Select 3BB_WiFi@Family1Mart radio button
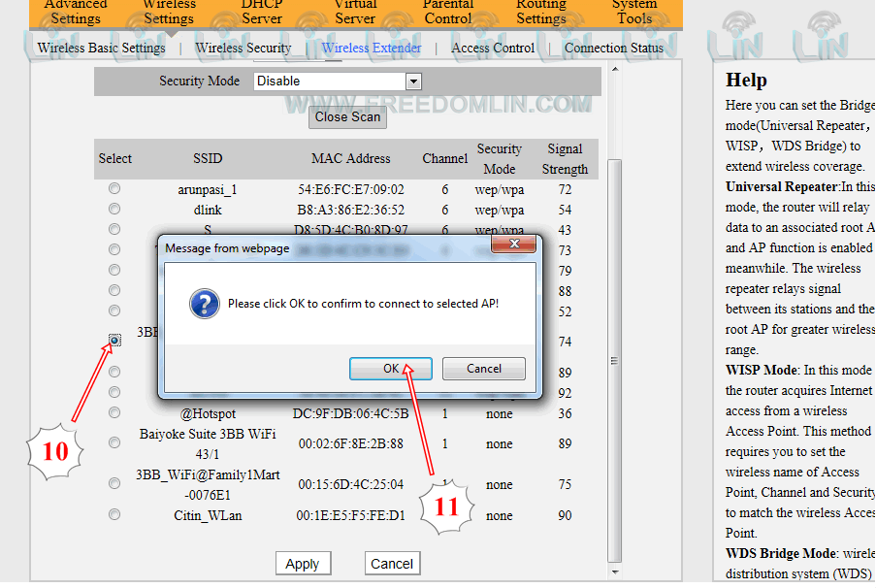The image size is (876, 588). pos(114,484)
